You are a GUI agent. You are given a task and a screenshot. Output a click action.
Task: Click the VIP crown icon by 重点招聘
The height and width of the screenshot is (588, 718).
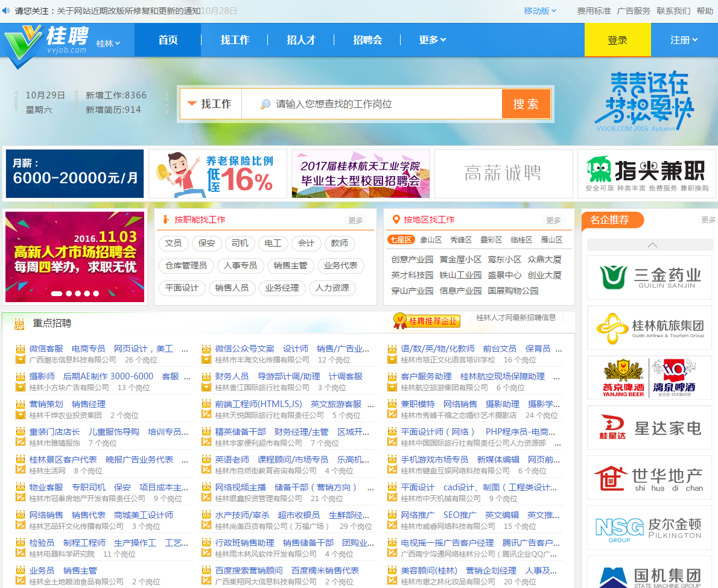click(19, 323)
